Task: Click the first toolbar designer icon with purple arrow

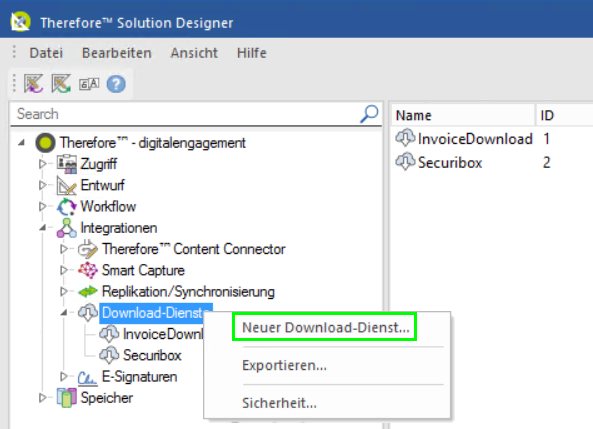Action: (34, 84)
